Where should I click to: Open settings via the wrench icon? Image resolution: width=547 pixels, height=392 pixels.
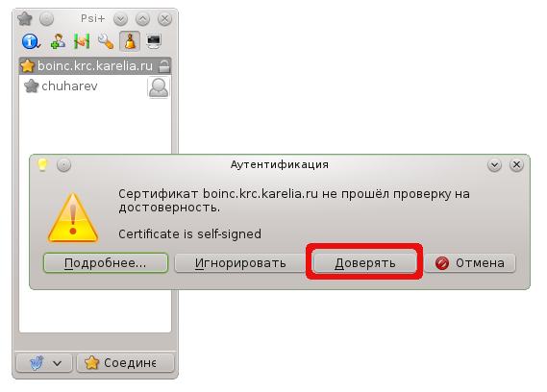coord(106,41)
